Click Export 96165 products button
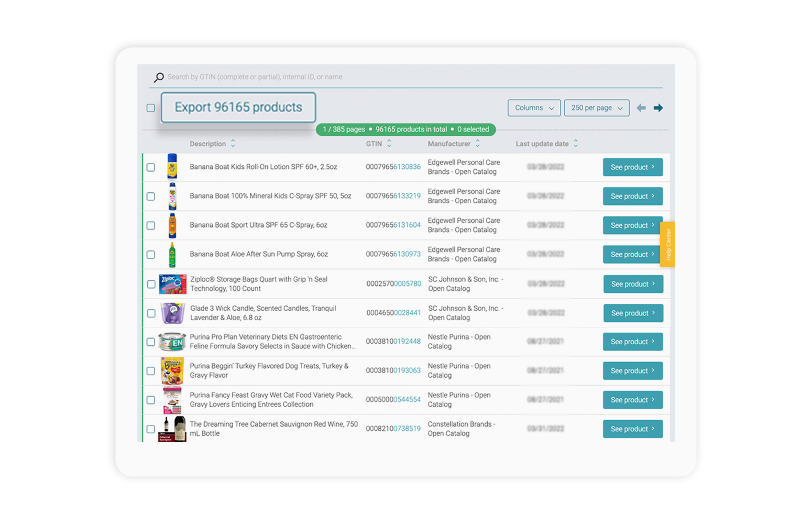812x524 pixels. coord(238,107)
